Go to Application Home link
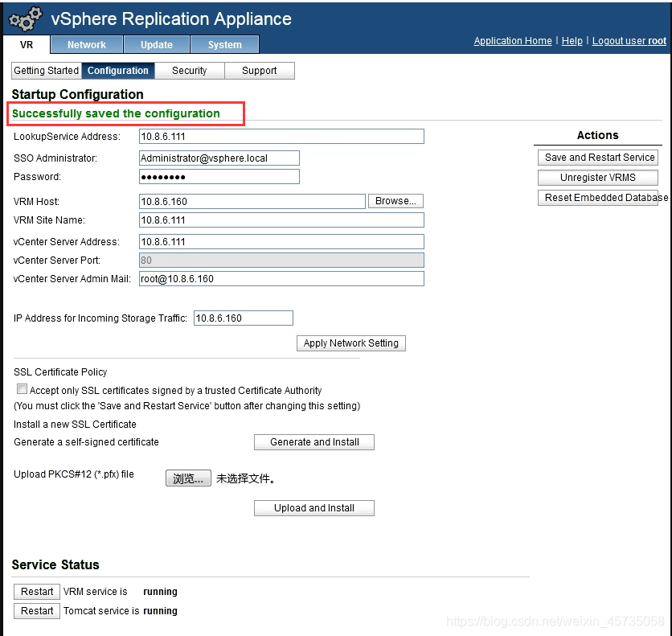The height and width of the screenshot is (636, 672). click(513, 41)
